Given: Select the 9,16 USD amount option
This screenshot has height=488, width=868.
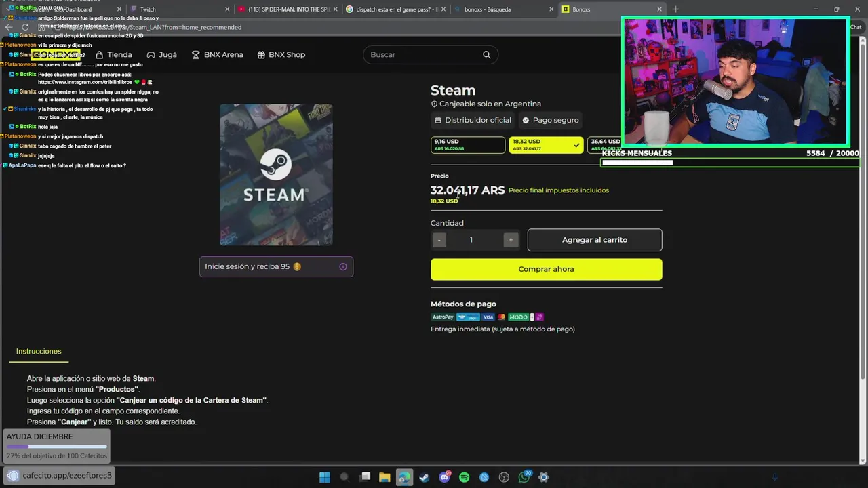Looking at the screenshot, I should tap(468, 145).
